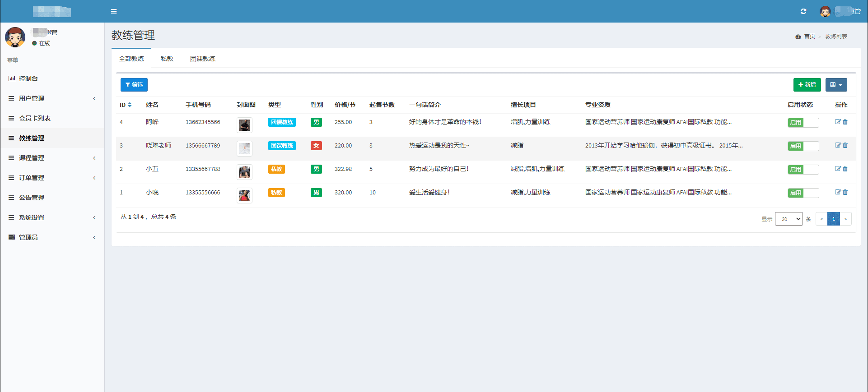Image resolution: width=868 pixels, height=392 pixels.
Task: Click edit icon for coach 小五
Action: point(838,169)
